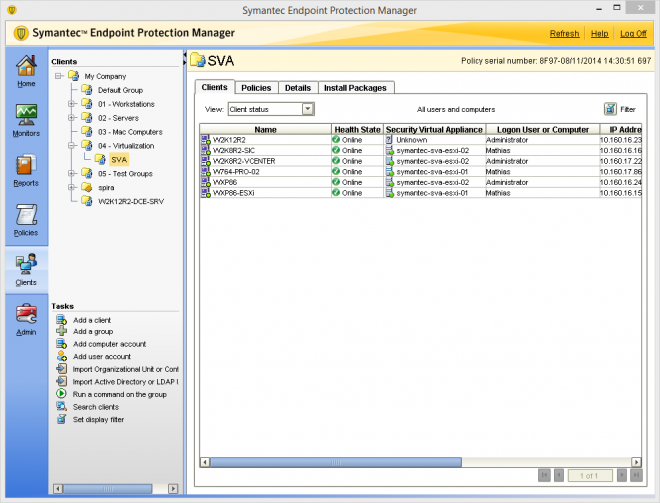This screenshot has height=503, width=660.
Task: Click the Add user account icon
Action: coord(61,356)
